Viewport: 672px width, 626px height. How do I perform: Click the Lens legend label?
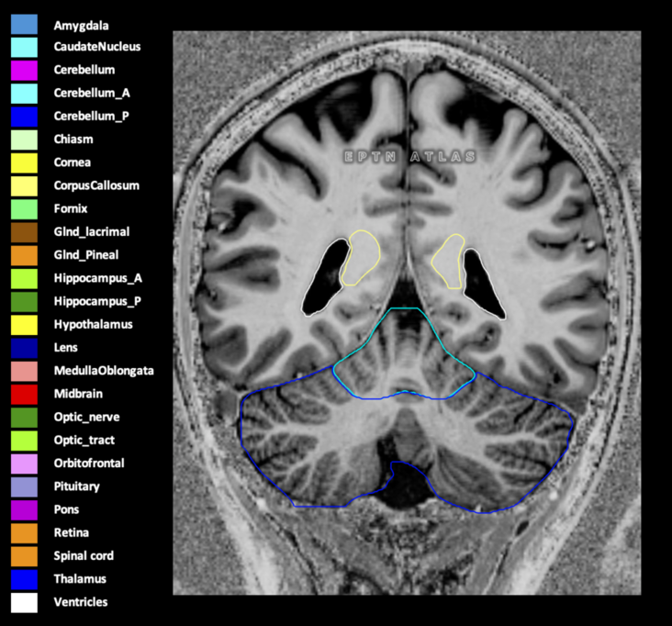click(65, 348)
